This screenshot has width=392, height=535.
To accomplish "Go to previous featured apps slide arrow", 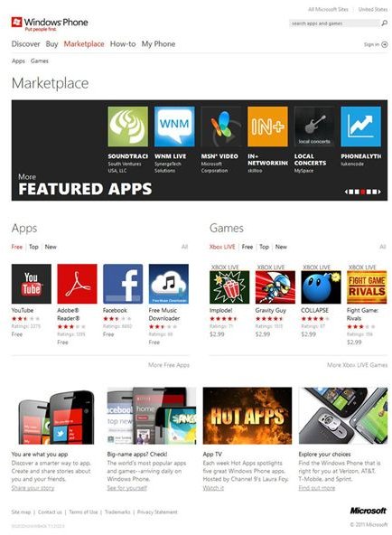I will tap(346, 192).
